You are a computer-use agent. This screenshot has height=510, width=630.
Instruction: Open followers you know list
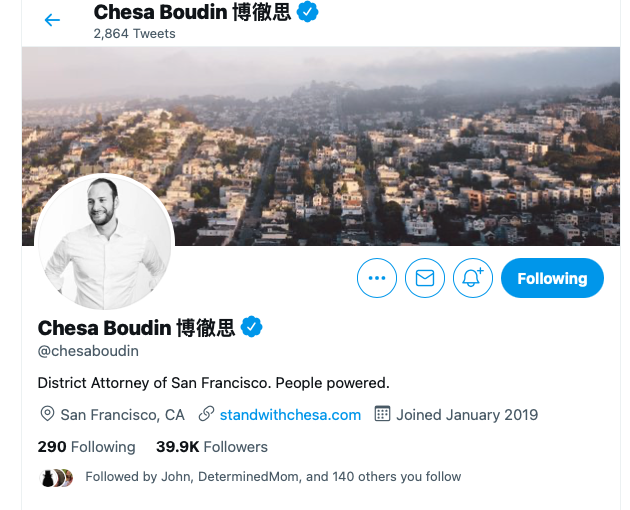point(273,477)
